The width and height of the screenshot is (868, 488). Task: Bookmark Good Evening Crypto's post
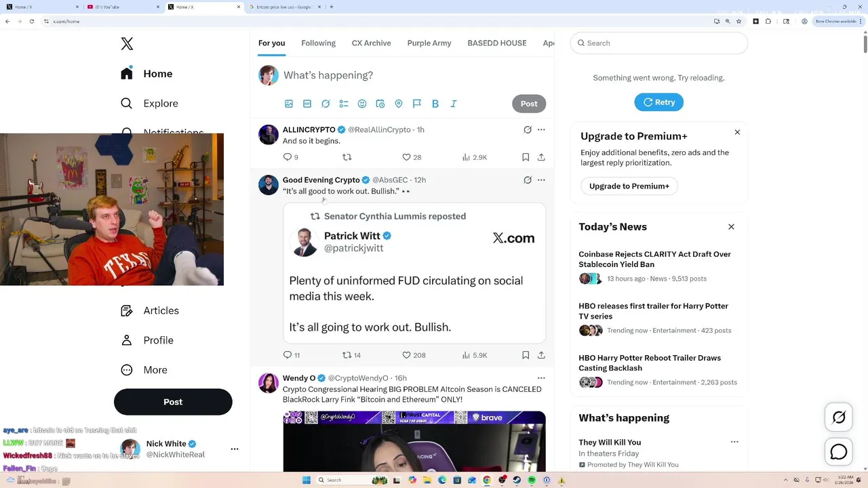(x=526, y=355)
